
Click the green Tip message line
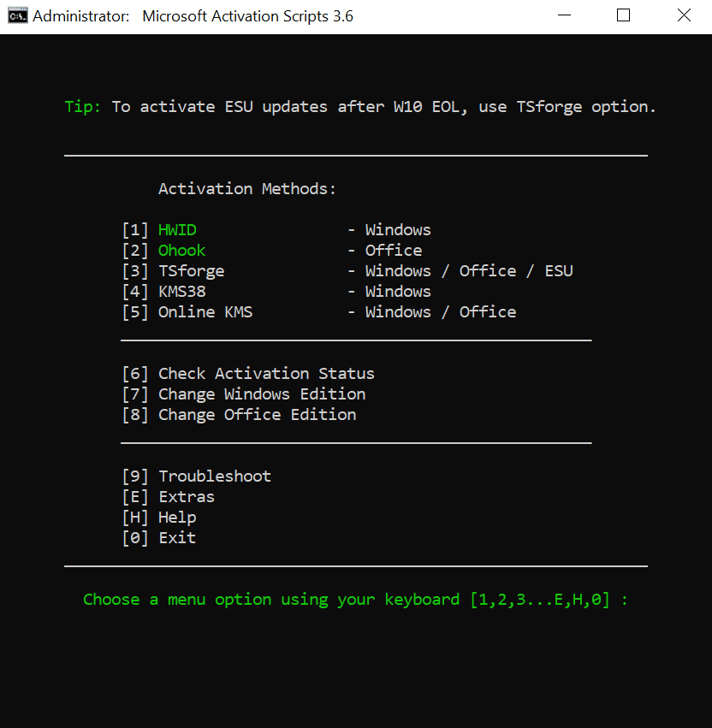click(359, 106)
